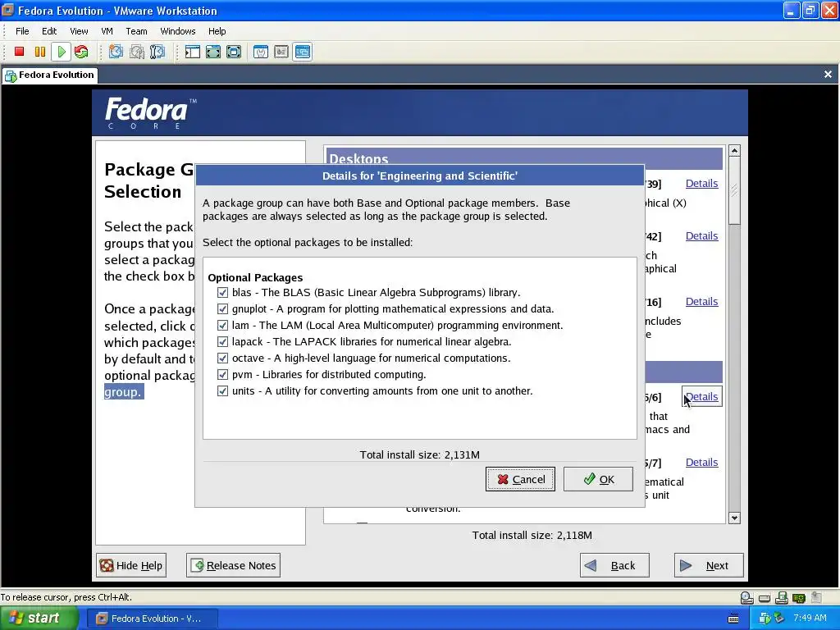Toggle the sidebar panel view icon
The image size is (840, 630).
point(192,52)
